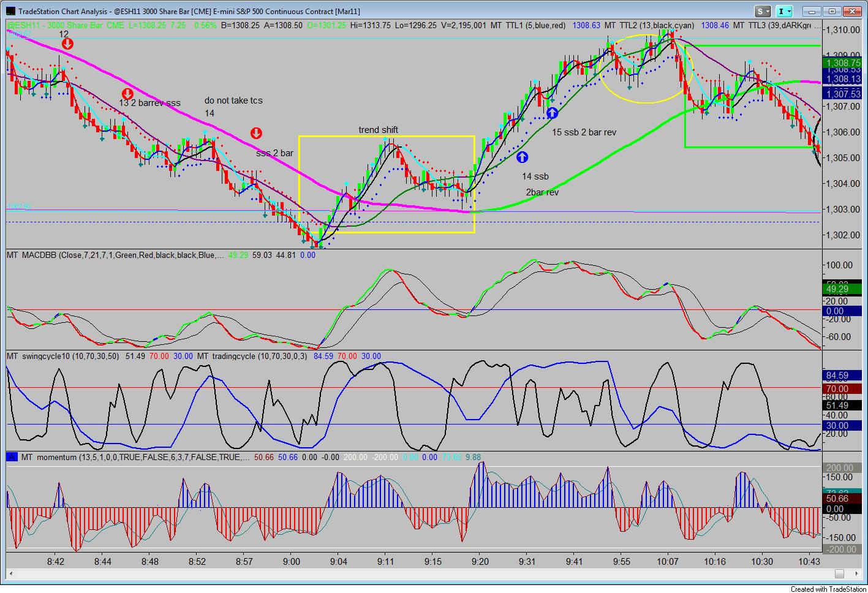Click the blue 'A' icon on momentum panel
Image resolution: width=868 pixels, height=593 pixels.
12,457
